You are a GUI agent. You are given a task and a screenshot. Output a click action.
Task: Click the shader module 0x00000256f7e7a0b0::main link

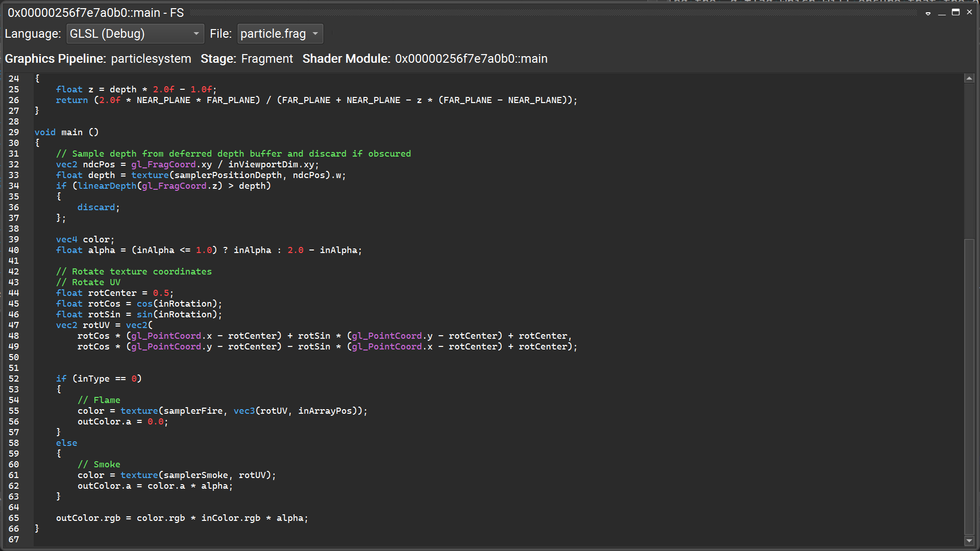pos(470,59)
